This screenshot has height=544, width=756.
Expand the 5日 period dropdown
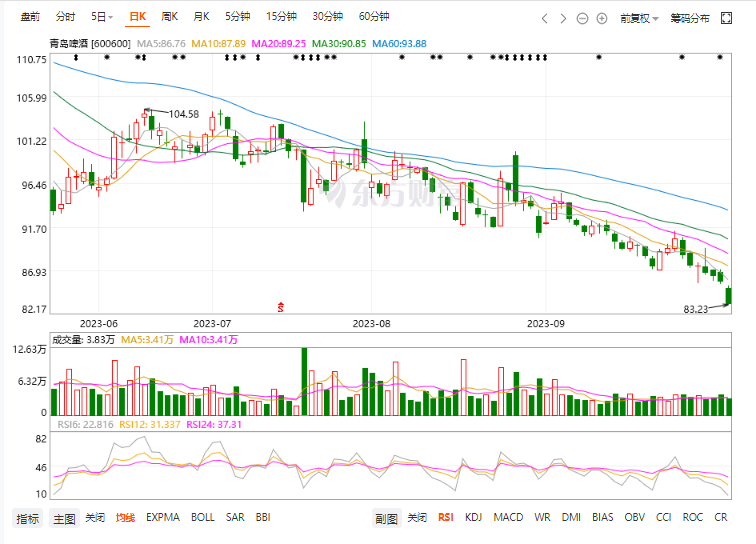pos(102,17)
